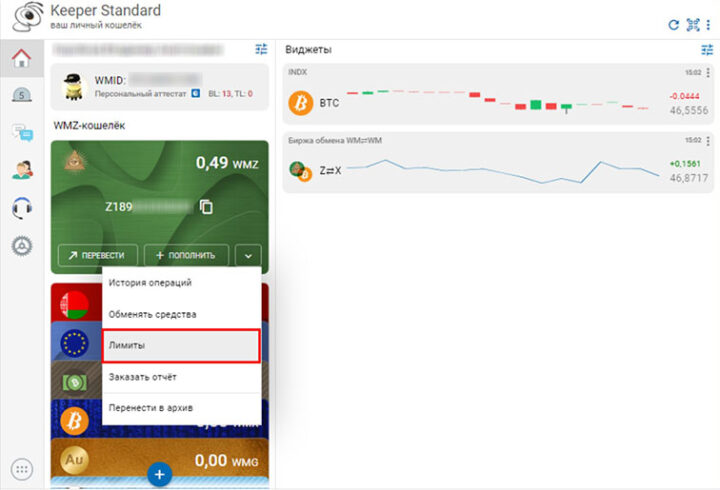Image resolution: width=720 pixels, height=490 pixels.
Task: Click the ПЕРЕВЕСТИ transfer button
Action: tap(98, 255)
